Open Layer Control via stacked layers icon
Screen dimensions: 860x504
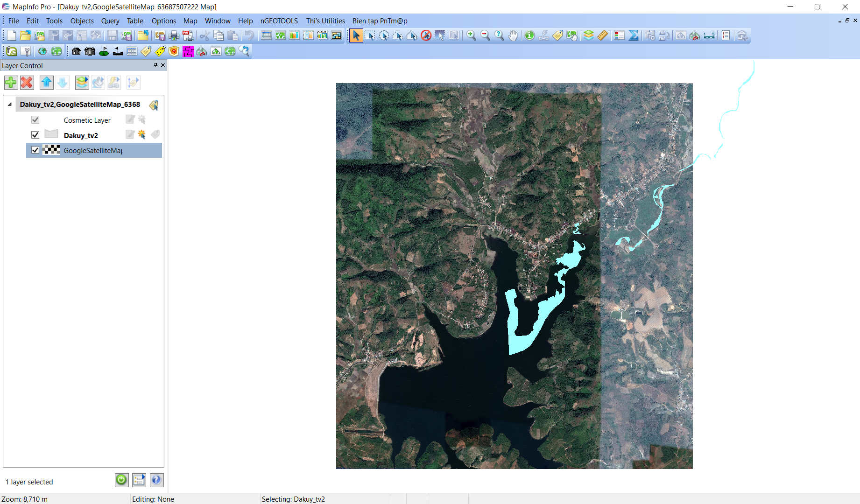[x=589, y=35]
